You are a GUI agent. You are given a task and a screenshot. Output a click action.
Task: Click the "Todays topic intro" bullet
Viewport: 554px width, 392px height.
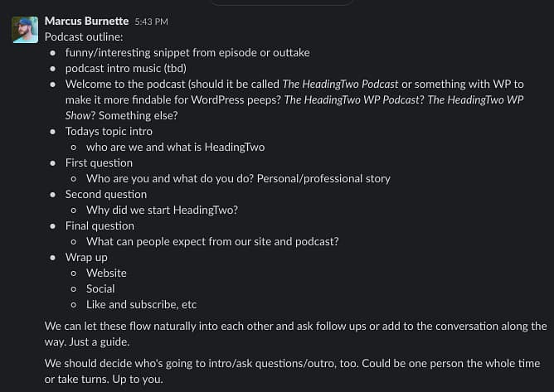[109, 131]
